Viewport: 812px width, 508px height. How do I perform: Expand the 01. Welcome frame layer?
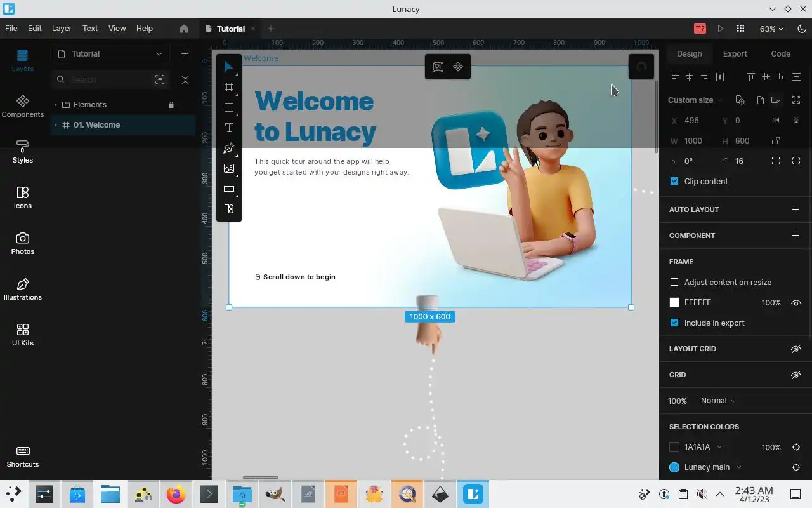click(56, 125)
